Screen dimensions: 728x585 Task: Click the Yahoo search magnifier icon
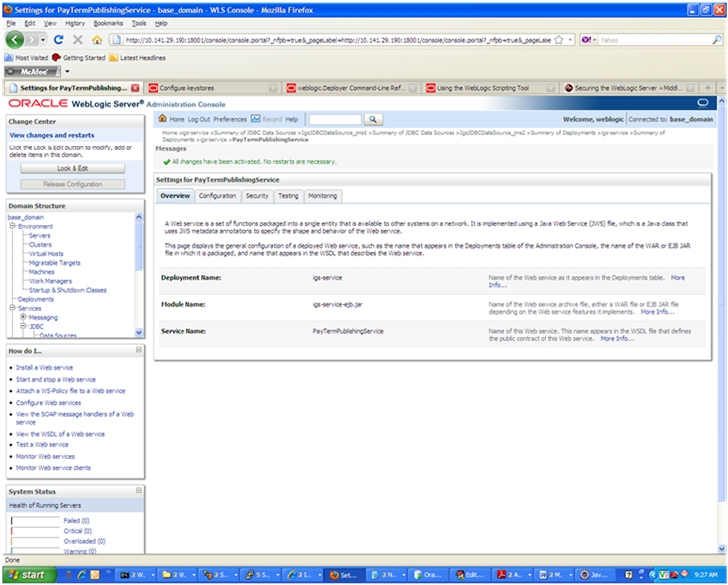[x=717, y=40]
